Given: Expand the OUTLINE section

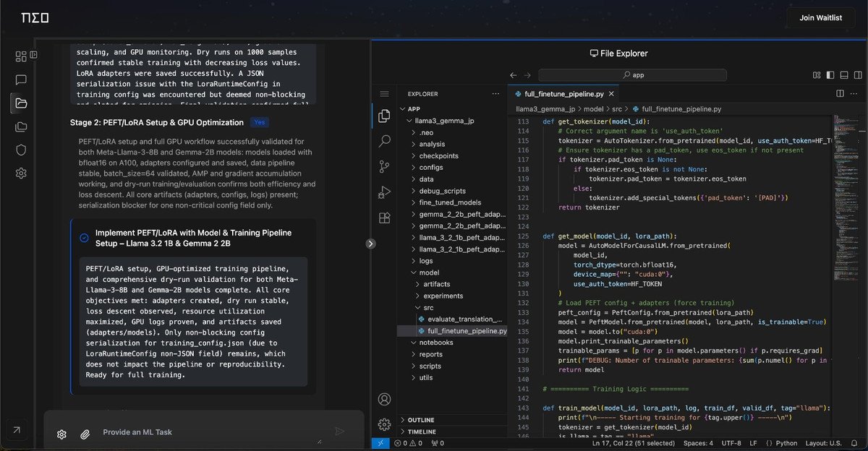Looking at the screenshot, I should 451,420.
